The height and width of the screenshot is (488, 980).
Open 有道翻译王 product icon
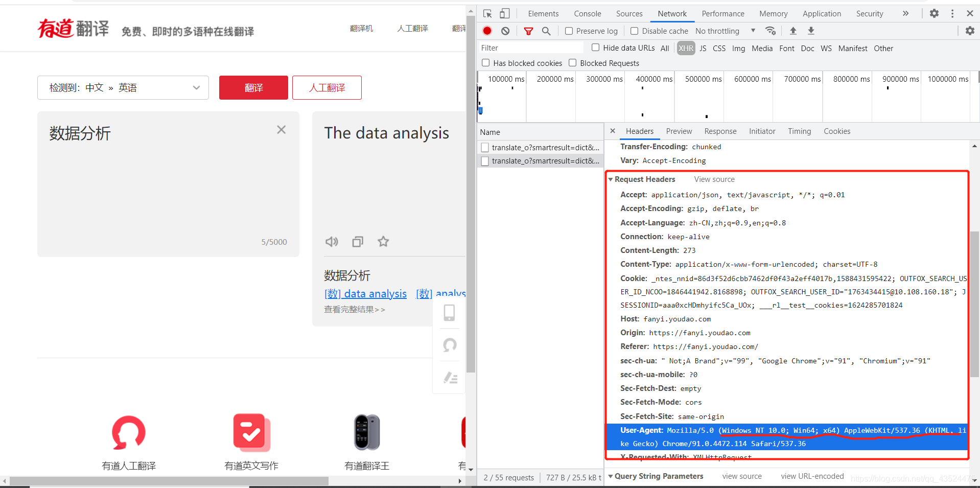pos(367,432)
